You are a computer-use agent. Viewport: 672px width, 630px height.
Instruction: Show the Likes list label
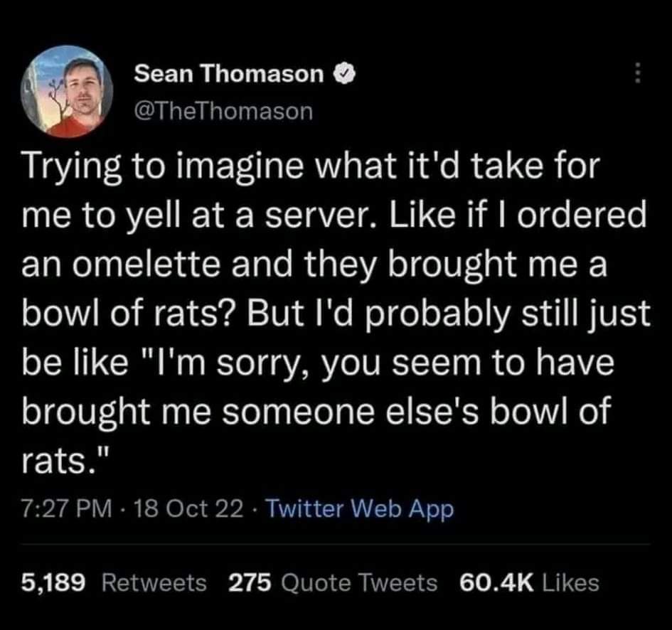[x=570, y=583]
